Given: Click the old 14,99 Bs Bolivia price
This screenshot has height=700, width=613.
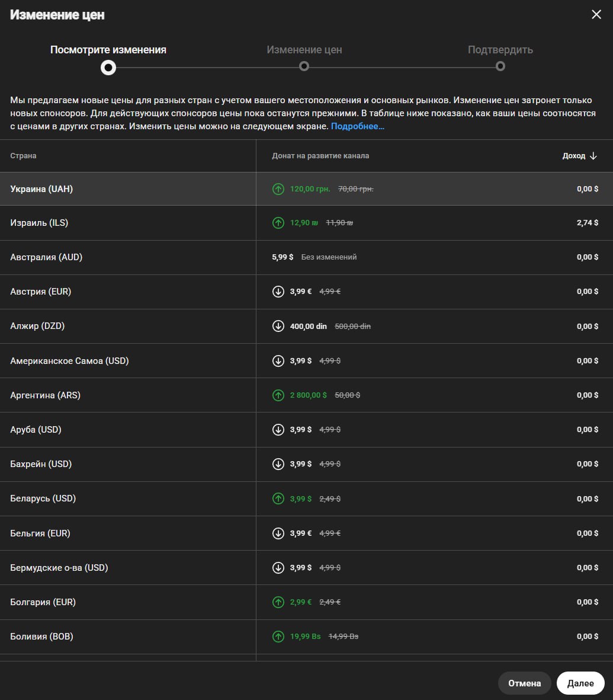Looking at the screenshot, I should tap(343, 636).
